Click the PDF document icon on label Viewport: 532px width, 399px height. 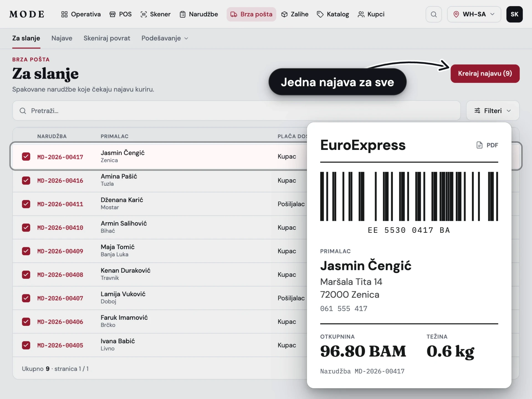pos(479,145)
